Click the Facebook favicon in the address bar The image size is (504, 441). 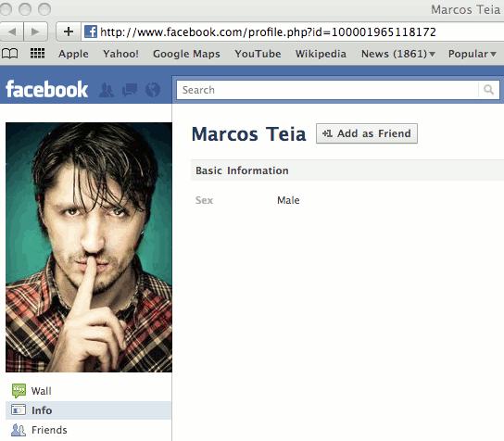[x=91, y=31]
